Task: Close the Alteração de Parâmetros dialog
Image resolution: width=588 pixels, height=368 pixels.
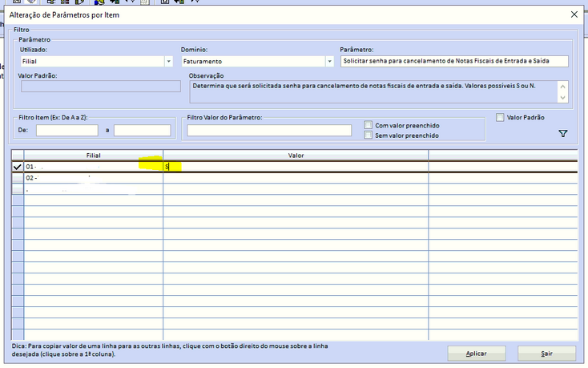Action: point(574,14)
